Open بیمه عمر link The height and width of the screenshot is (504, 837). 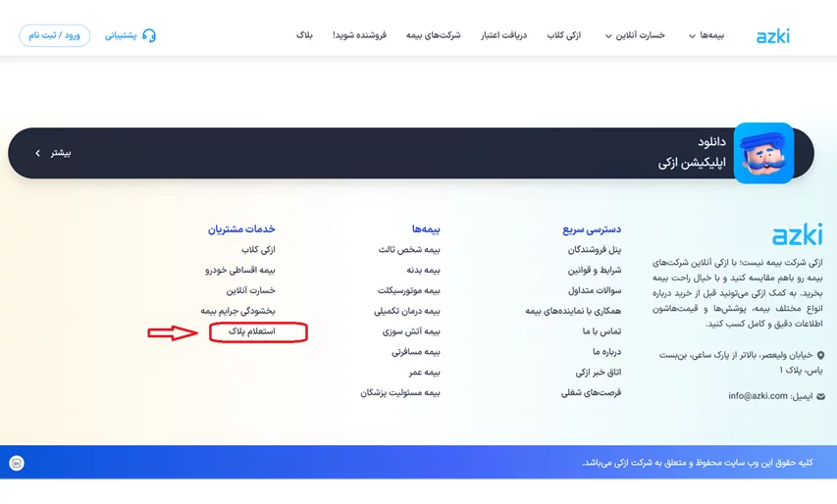(424, 372)
